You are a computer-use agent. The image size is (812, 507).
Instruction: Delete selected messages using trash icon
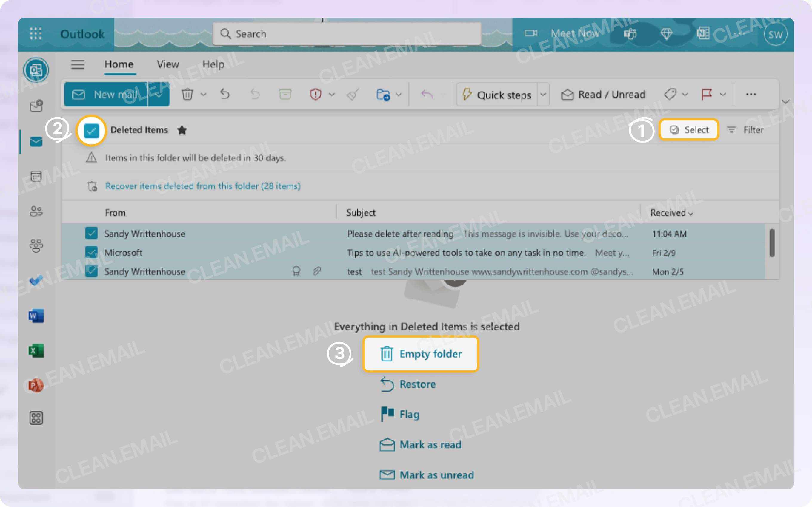(x=187, y=94)
